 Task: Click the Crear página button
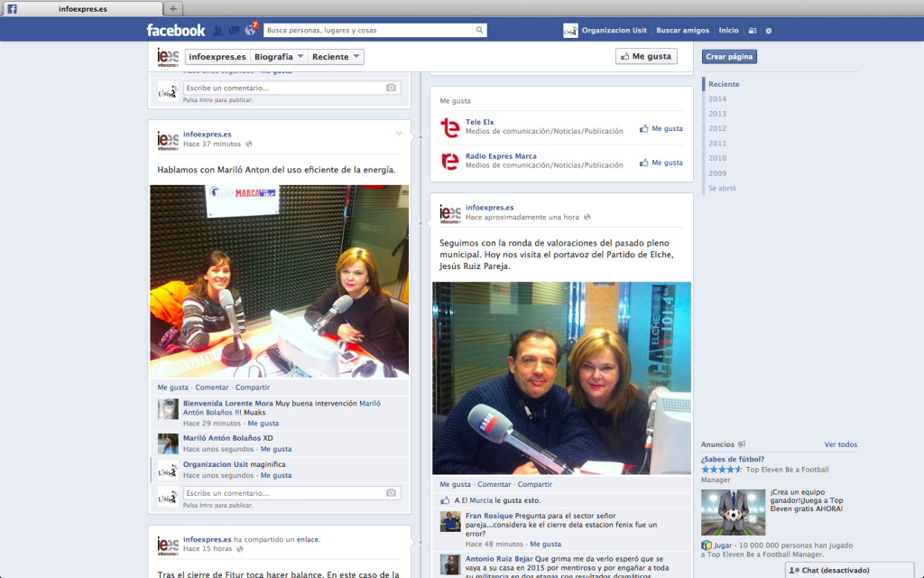click(729, 56)
